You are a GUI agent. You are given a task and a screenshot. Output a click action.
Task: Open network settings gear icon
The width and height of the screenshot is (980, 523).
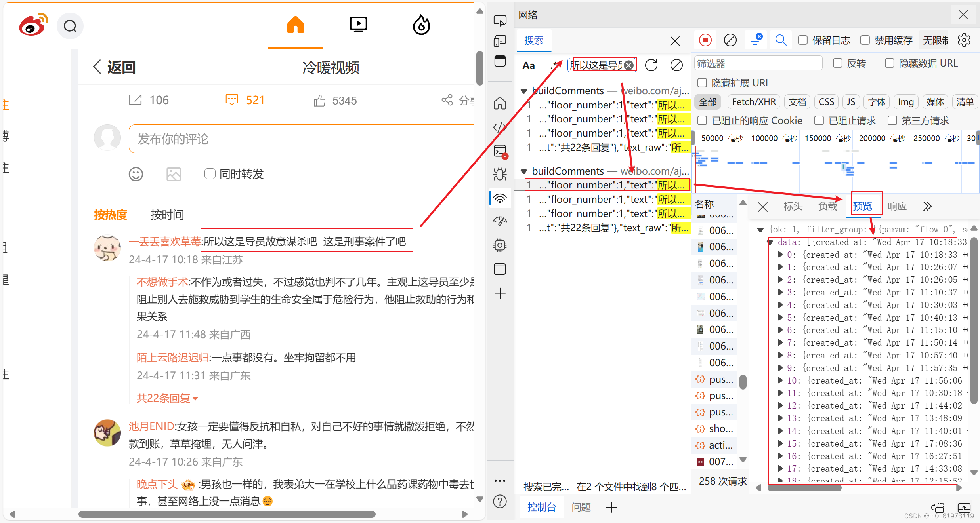tap(964, 40)
